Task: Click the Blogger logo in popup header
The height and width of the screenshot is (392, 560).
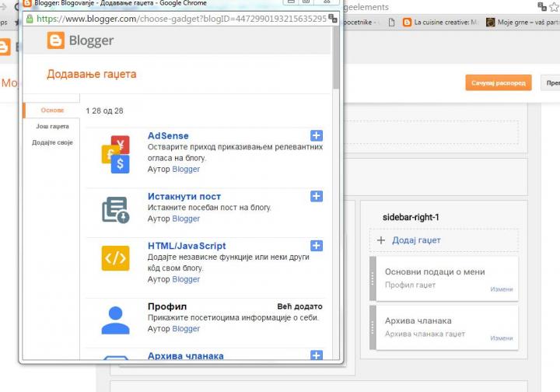Action: pyautogui.click(x=80, y=40)
